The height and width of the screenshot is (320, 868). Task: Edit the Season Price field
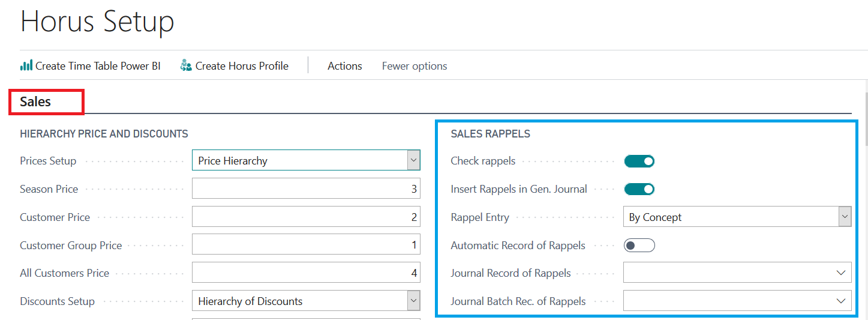(x=306, y=189)
